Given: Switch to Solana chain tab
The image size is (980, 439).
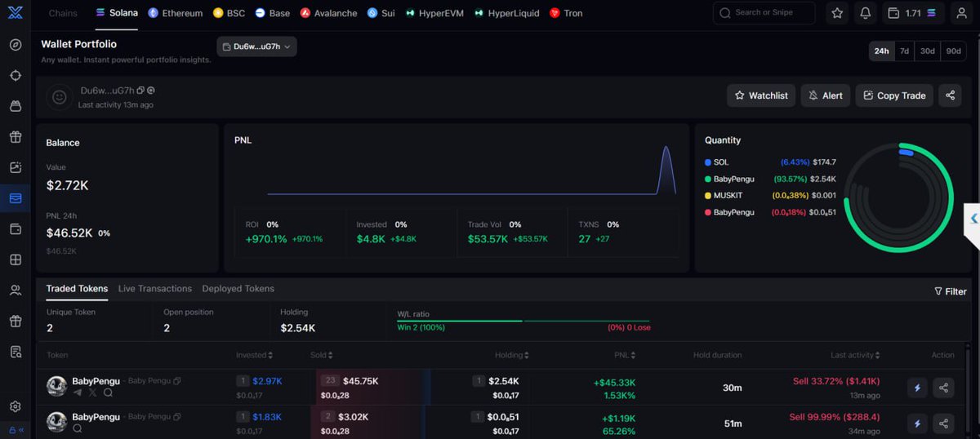Looking at the screenshot, I should [x=117, y=13].
